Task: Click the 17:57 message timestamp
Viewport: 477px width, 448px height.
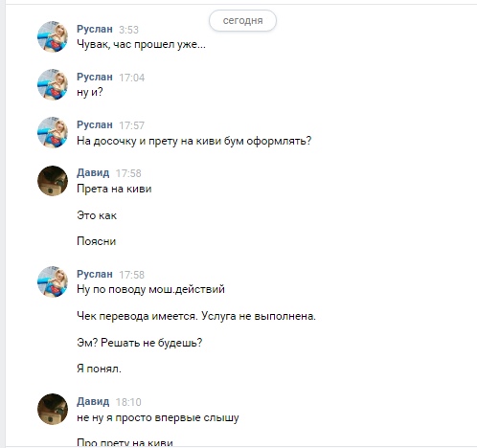Action: pos(131,125)
